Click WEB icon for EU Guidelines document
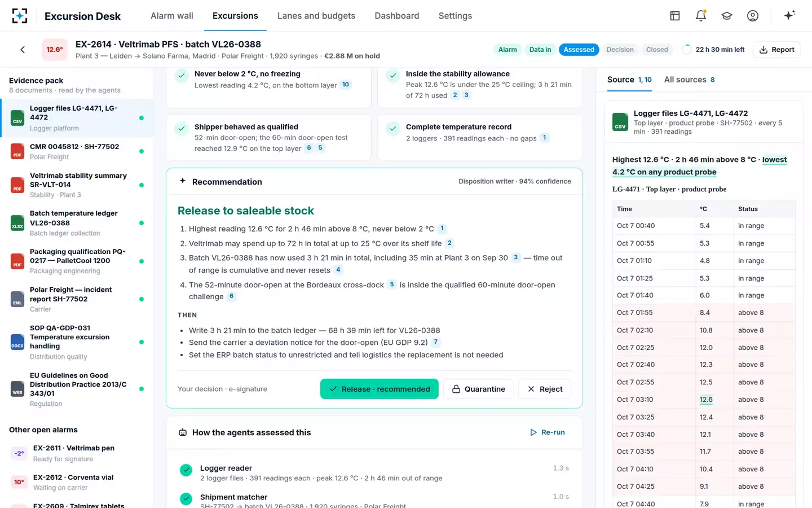The image size is (812, 508). click(x=17, y=389)
